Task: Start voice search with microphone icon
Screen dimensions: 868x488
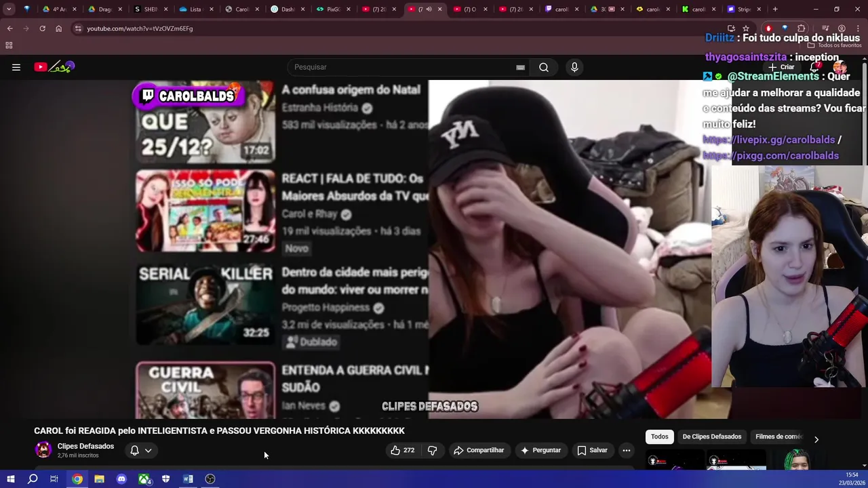Action: tap(574, 67)
